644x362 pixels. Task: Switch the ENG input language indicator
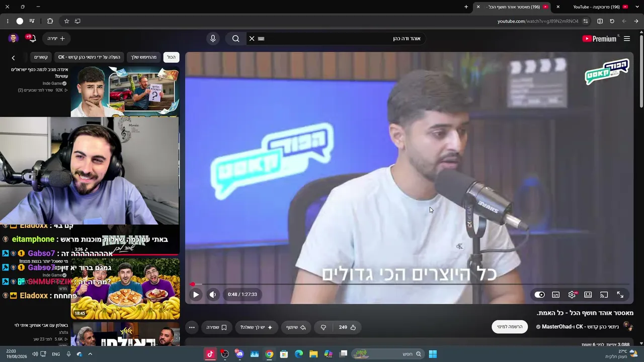coord(56,354)
